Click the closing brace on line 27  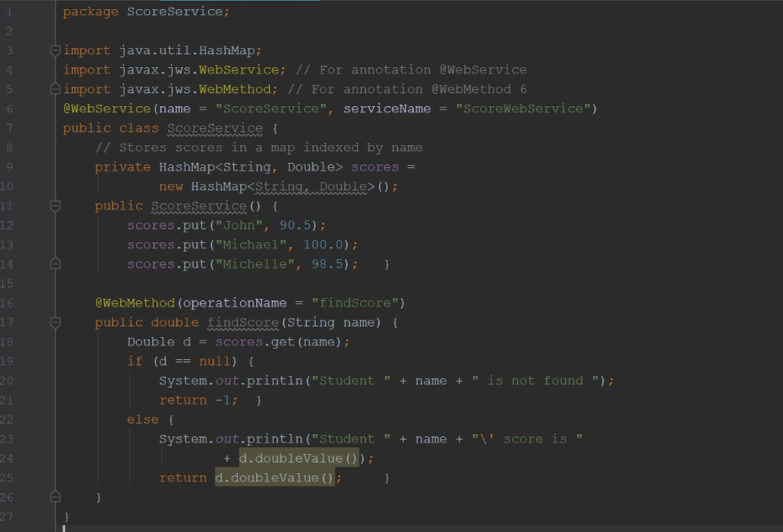[66, 516]
